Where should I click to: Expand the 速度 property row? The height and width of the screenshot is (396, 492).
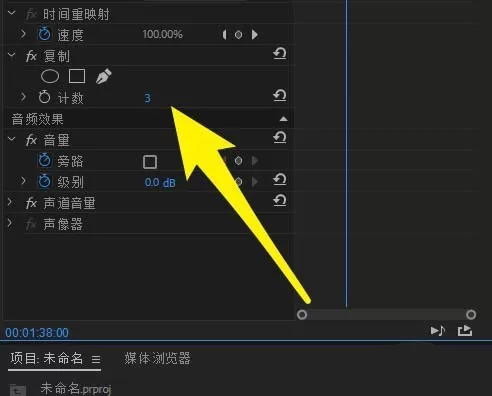[x=23, y=34]
